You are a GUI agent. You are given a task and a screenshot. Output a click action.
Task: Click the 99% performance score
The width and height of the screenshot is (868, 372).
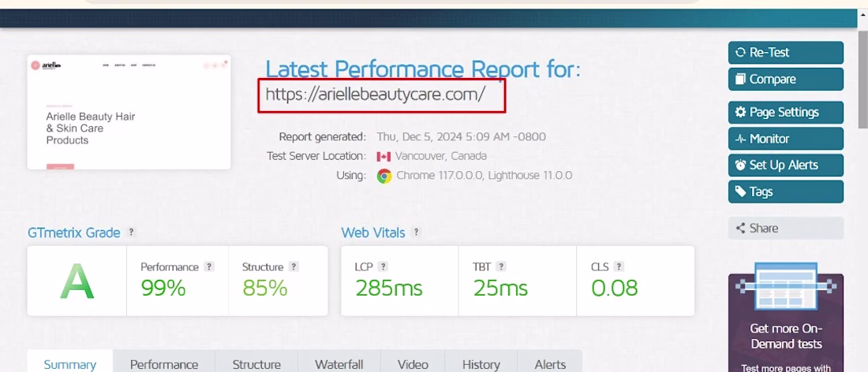coord(163,288)
